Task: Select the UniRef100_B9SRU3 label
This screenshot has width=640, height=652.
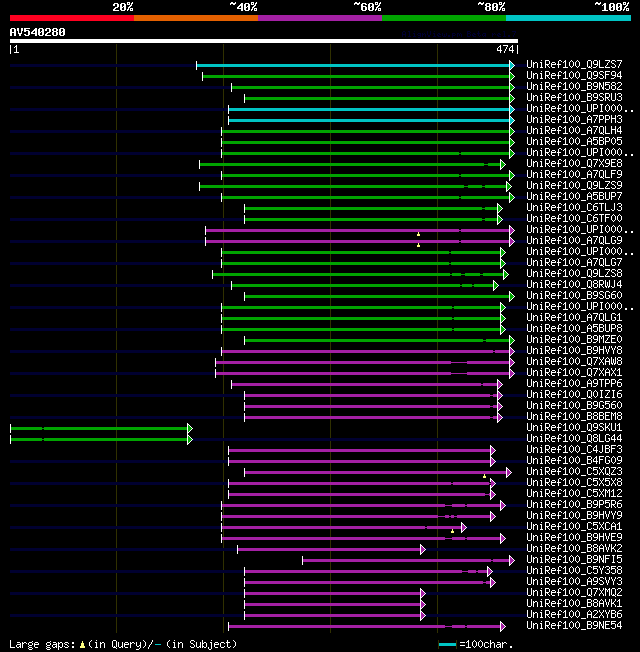Action: click(574, 98)
